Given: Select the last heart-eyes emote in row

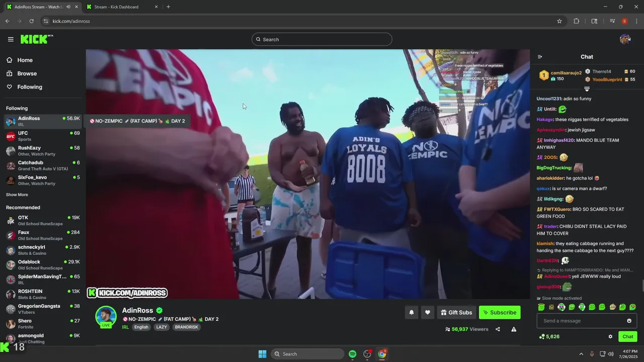Looking at the screenshot, I should pos(632,307).
